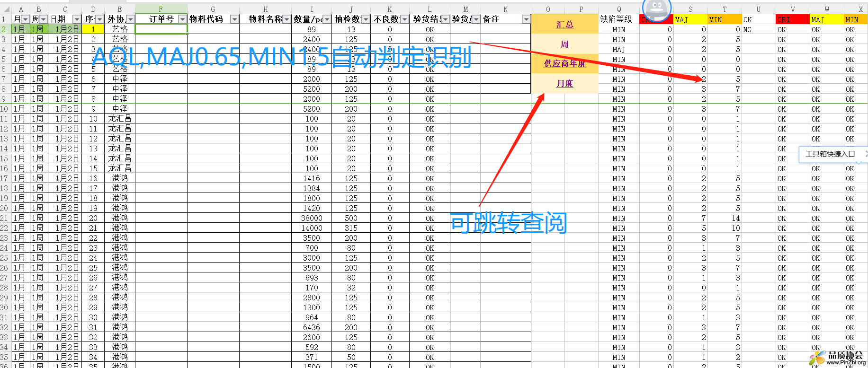The height and width of the screenshot is (368, 868).
Task: Follow the 周 hyperlink in the navigation panel
Action: click(x=564, y=44)
